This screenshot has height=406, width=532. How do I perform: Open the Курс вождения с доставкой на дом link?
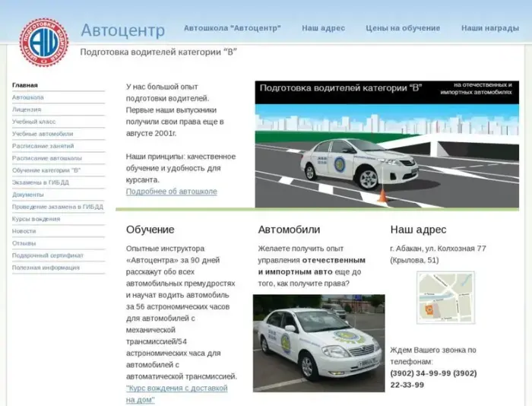[x=176, y=393]
